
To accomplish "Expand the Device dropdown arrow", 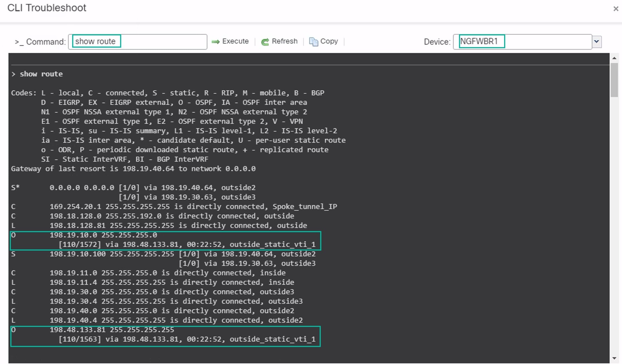I will tap(596, 42).
